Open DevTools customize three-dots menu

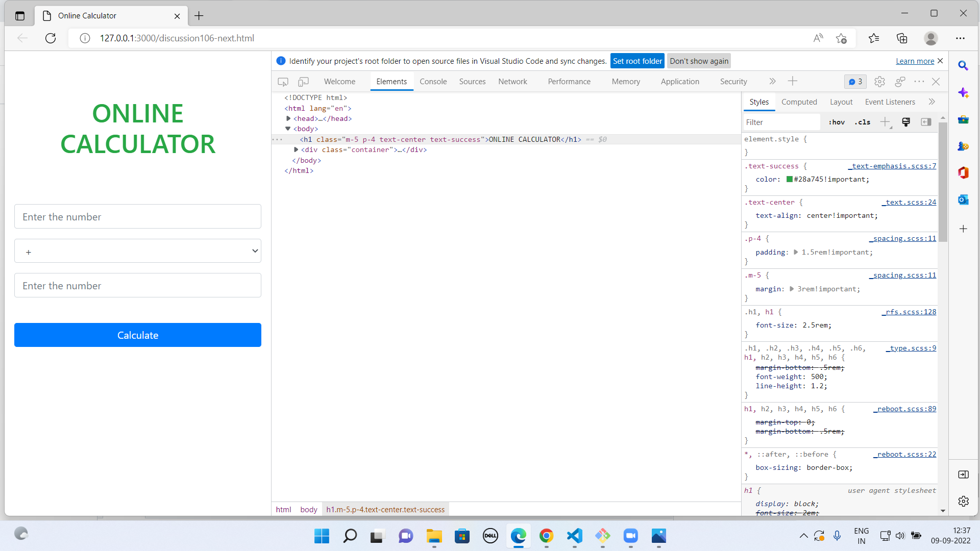919,82
